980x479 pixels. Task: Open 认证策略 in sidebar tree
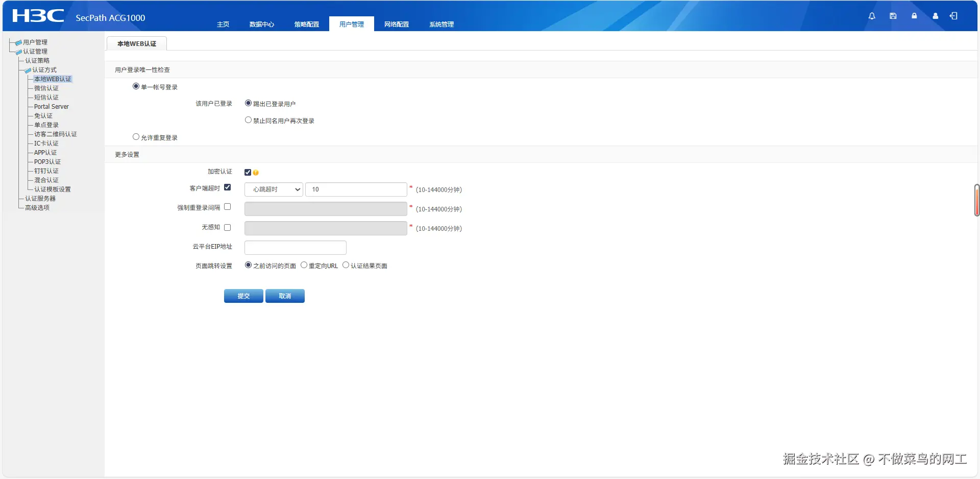pyautogui.click(x=37, y=61)
